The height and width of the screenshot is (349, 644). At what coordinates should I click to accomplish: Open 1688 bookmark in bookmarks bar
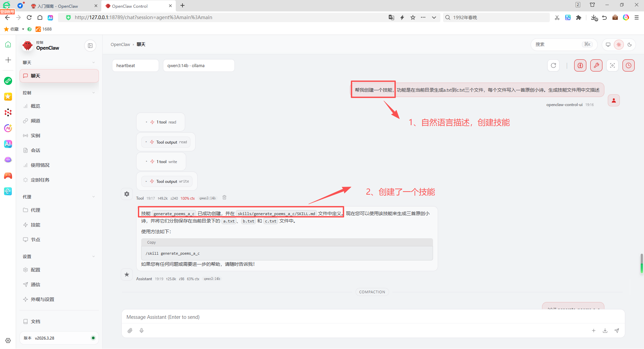click(44, 29)
